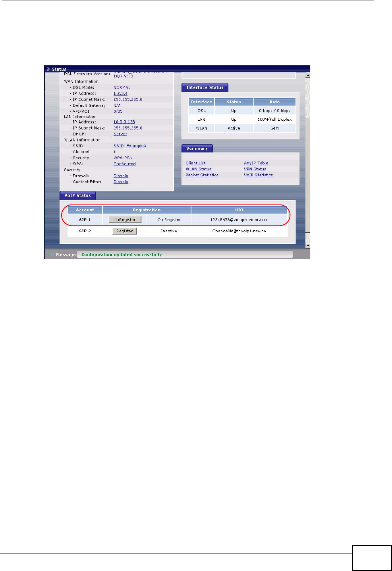Click the Firewall Disable link
Viewport: 392px width, 571px height.
click(121, 176)
